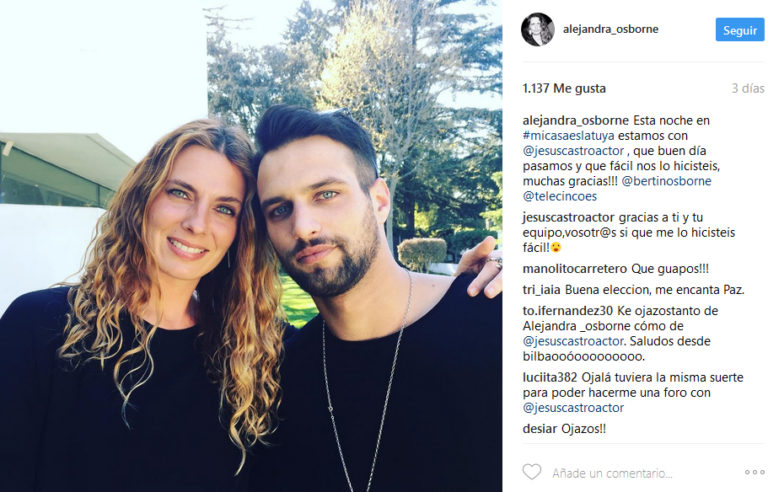Image resolution: width=768 pixels, height=492 pixels.
Task: Open luciita382 commenter profile
Action: click(x=550, y=378)
